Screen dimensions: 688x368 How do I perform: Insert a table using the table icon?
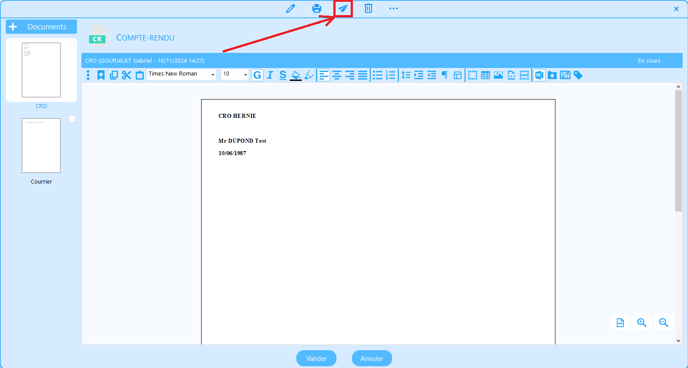[x=485, y=75]
